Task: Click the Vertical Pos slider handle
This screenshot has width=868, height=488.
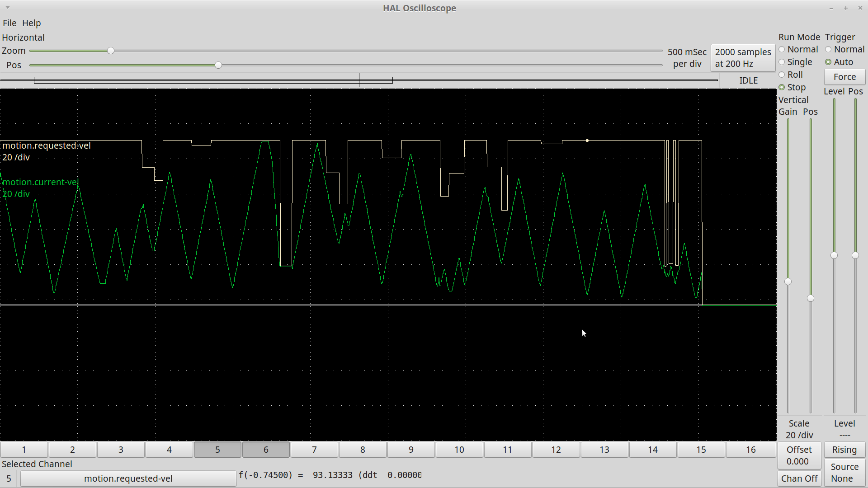Action: pyautogui.click(x=810, y=298)
